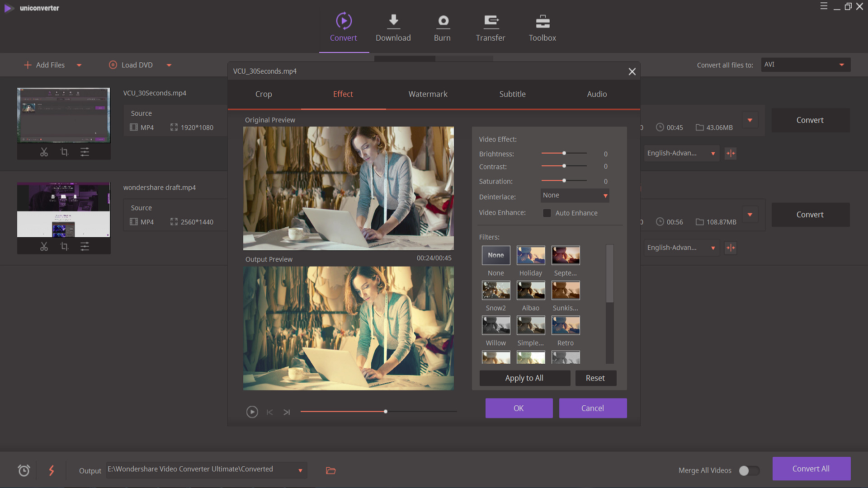Switch to the Effect tab
The width and height of the screenshot is (868, 488).
point(343,94)
